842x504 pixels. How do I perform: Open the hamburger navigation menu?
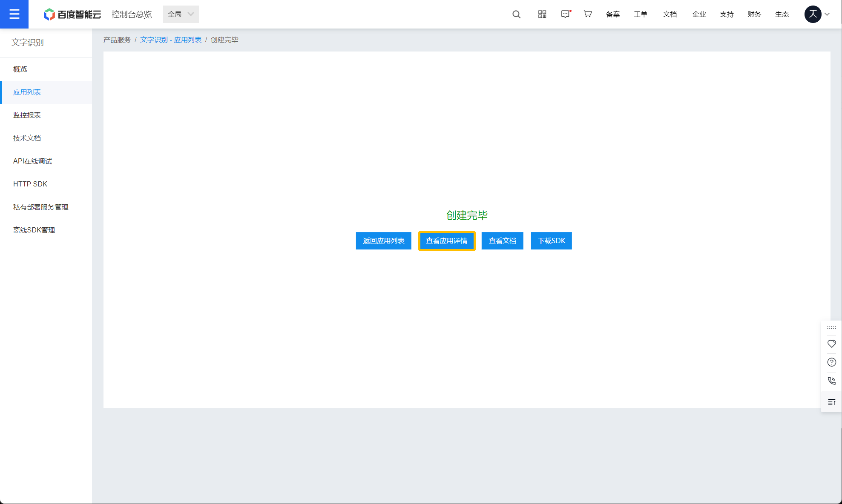pyautogui.click(x=14, y=14)
